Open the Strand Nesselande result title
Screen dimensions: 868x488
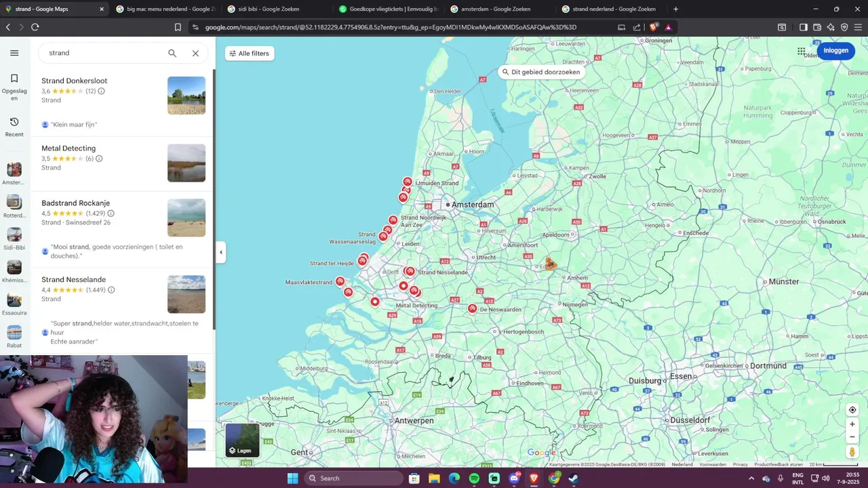[73, 280]
